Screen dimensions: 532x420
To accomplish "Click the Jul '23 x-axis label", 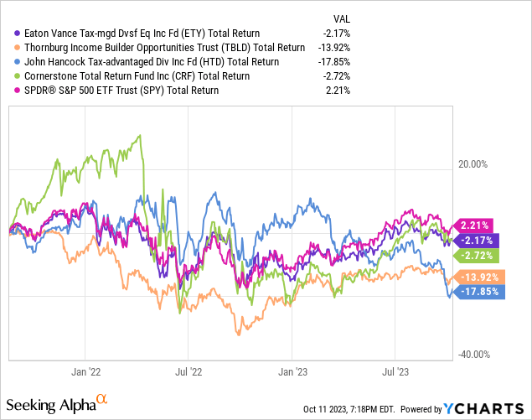I will 395,370.
